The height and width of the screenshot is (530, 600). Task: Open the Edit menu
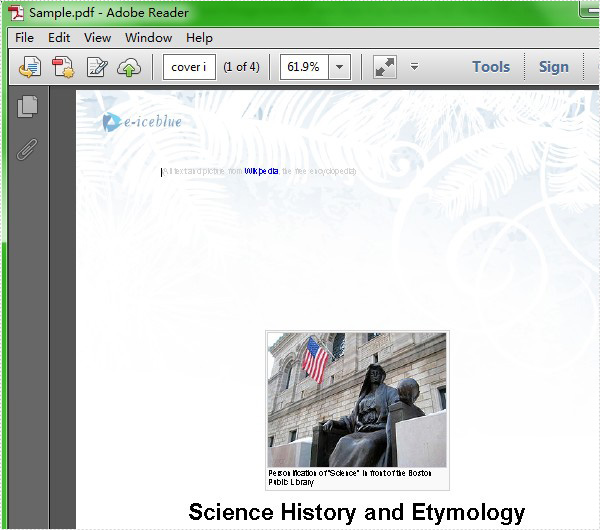(x=59, y=38)
